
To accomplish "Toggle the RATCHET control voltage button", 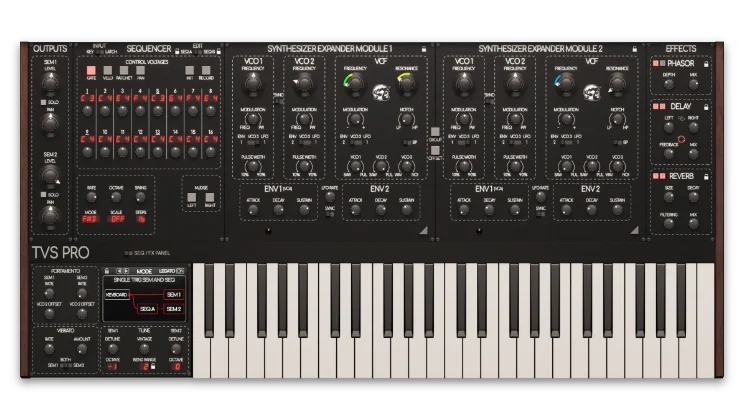I will pos(124,71).
